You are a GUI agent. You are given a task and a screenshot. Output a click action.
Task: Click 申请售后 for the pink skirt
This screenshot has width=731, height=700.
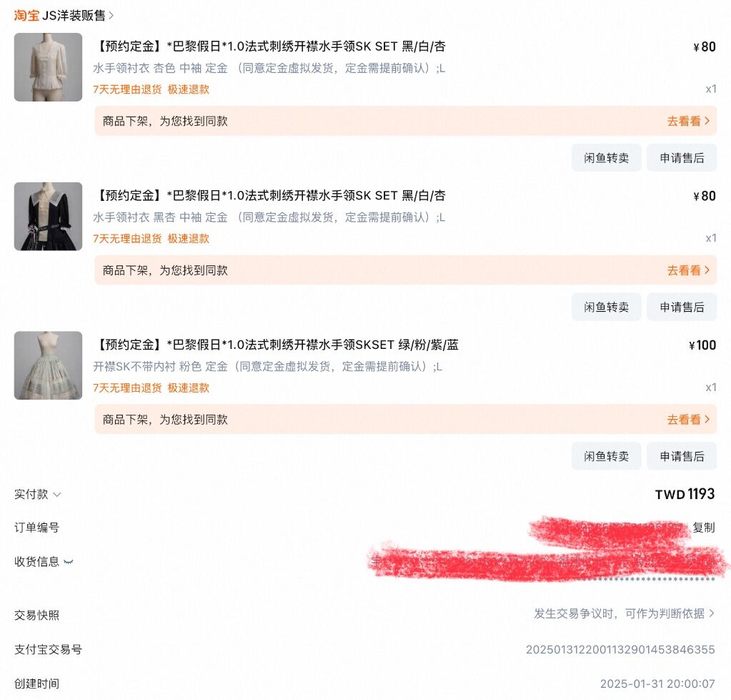[x=682, y=457]
